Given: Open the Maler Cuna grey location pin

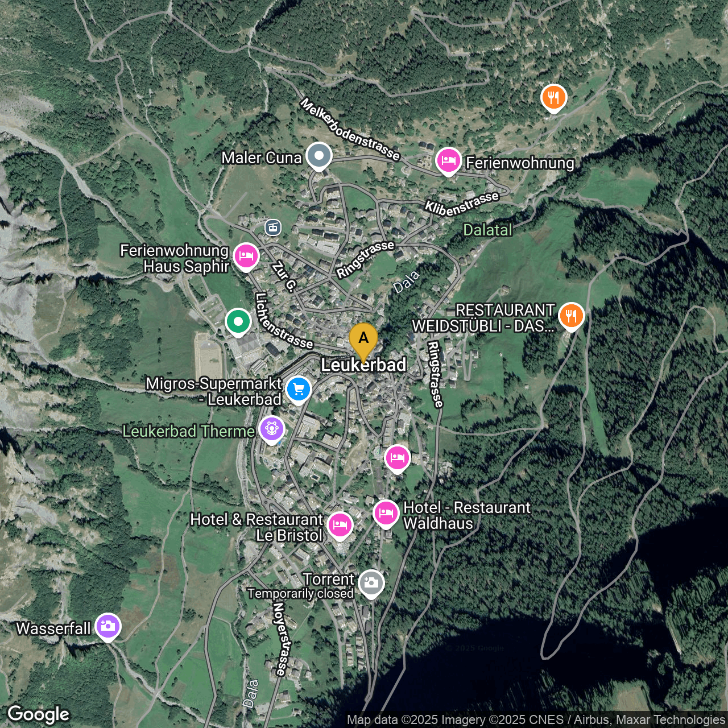Looking at the screenshot, I should [x=319, y=156].
